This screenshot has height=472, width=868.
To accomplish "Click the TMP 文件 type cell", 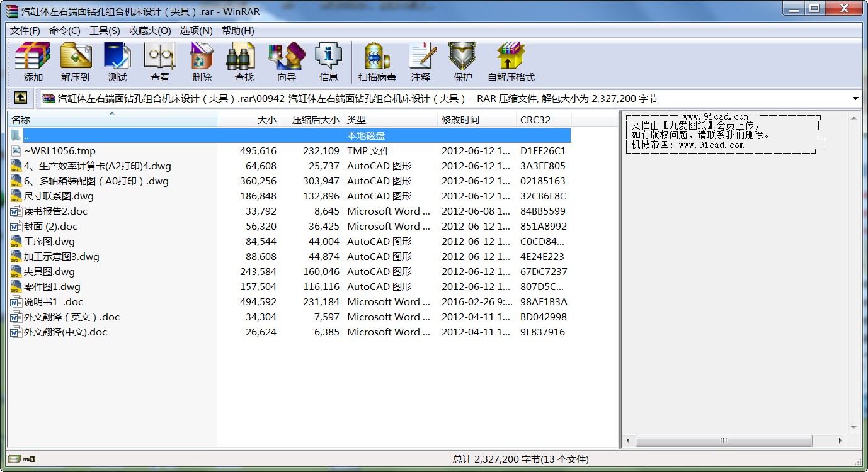I will pyautogui.click(x=368, y=151).
